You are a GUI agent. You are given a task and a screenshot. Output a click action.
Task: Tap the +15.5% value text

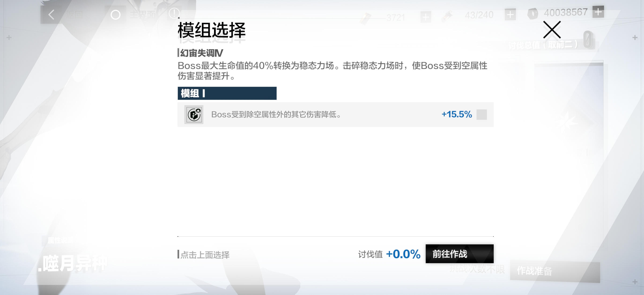(x=456, y=114)
